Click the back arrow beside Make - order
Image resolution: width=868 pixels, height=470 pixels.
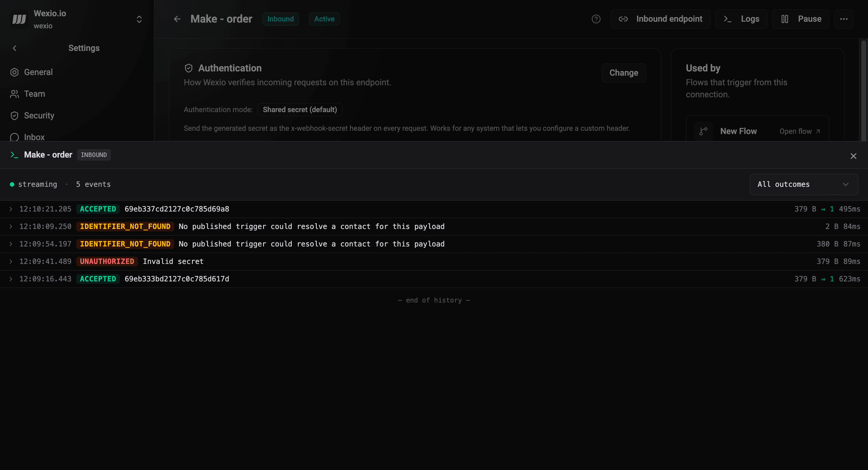tap(177, 19)
